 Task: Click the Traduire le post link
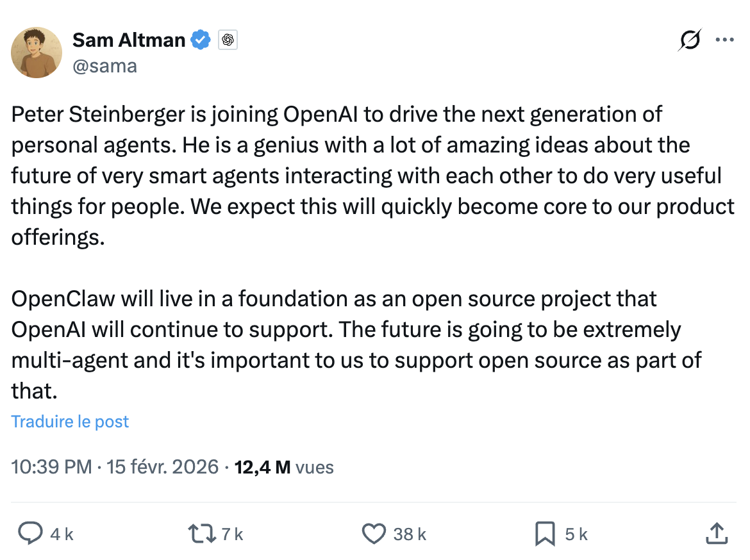[71, 422]
